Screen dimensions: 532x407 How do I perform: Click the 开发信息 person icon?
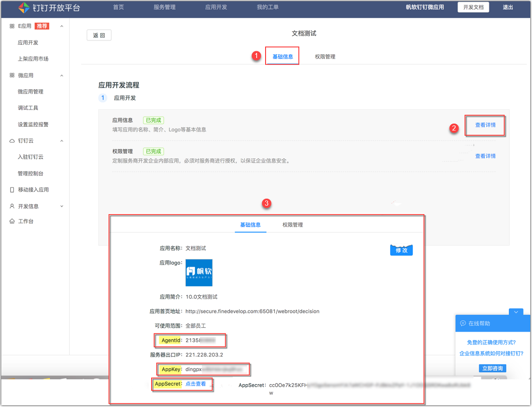click(x=12, y=206)
